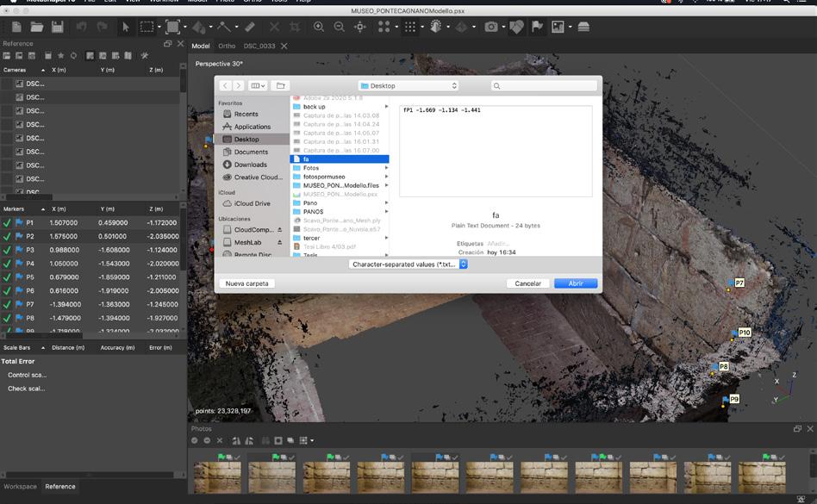Select iCloud Drive in dialog sidebar

pyautogui.click(x=253, y=203)
